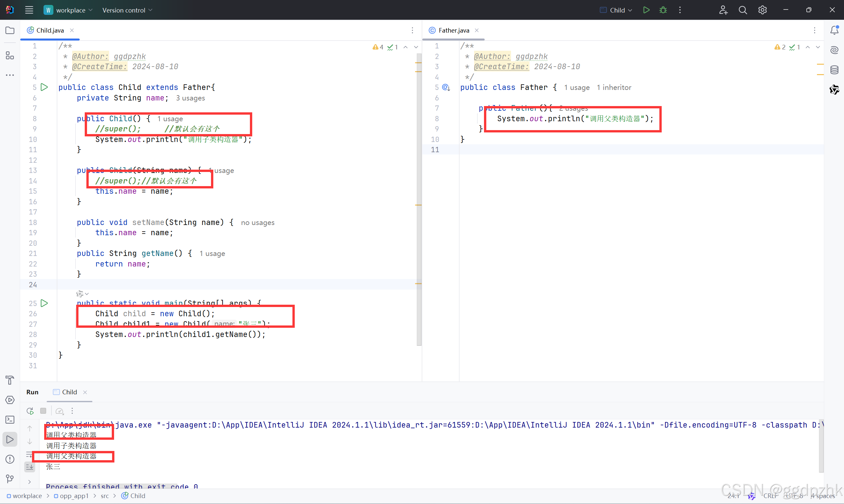Open the Version control dropdown
Viewport: 844px width, 504px height.
127,10
